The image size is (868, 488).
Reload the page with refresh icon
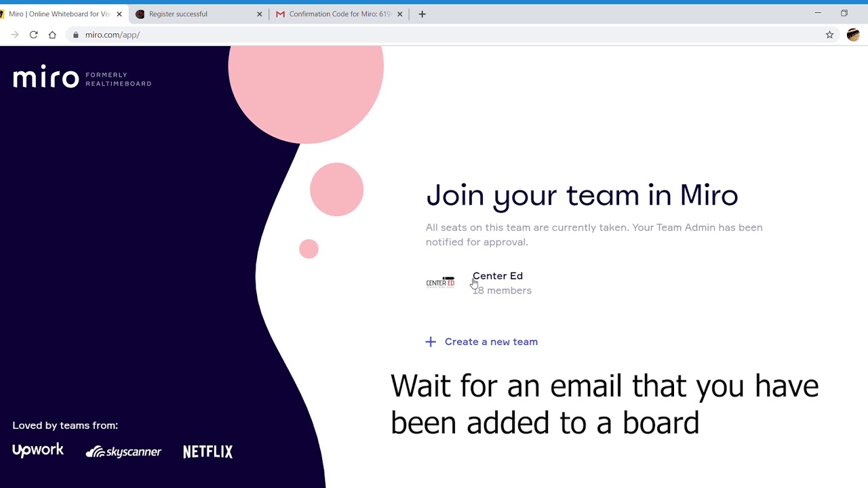pyautogui.click(x=33, y=35)
